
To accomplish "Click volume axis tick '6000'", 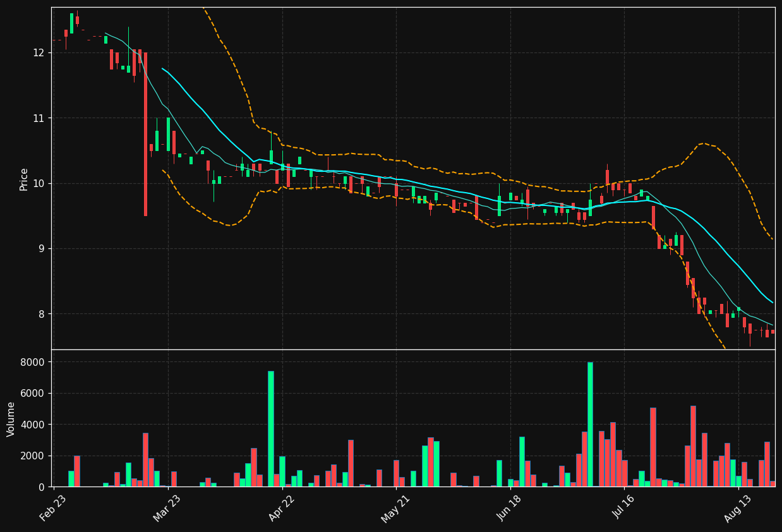I will [x=33, y=393].
